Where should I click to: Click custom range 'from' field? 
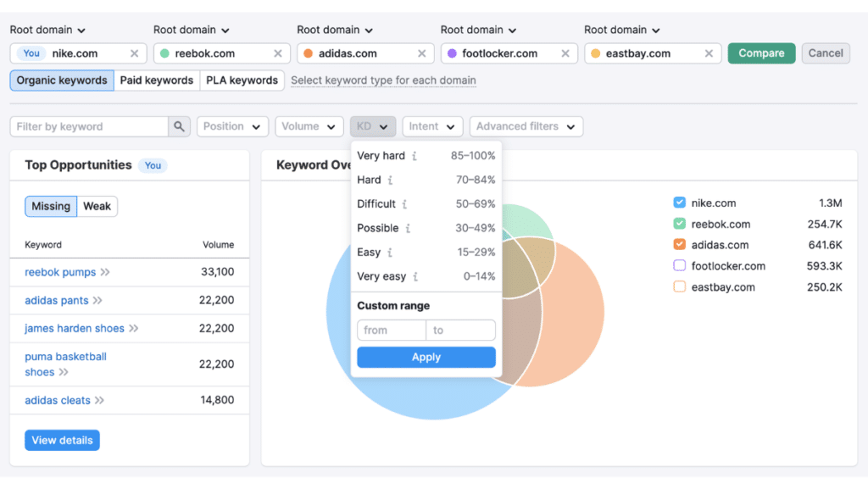(x=392, y=331)
